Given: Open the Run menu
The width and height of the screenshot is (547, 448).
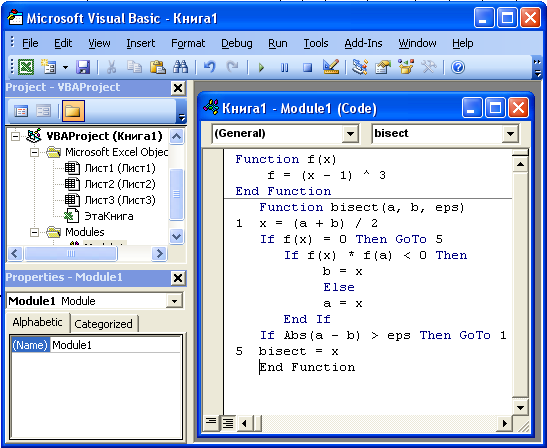Looking at the screenshot, I should (278, 43).
